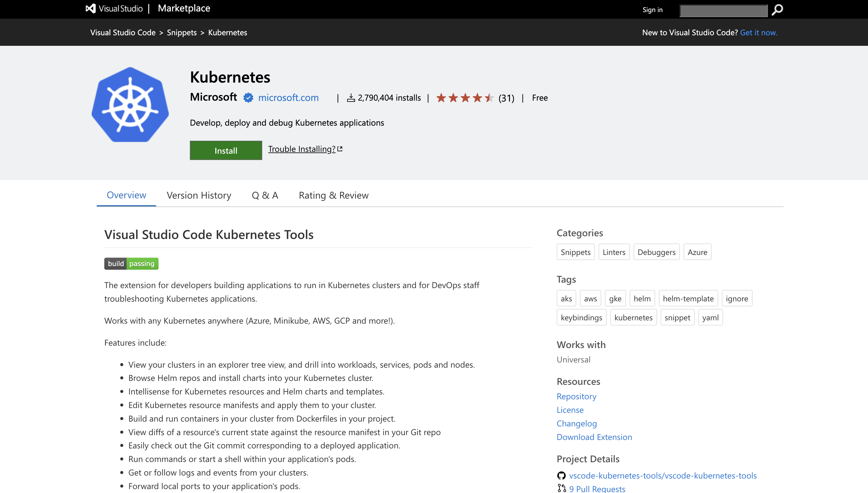Switch to the Version History tab
Image resolution: width=868 pixels, height=493 pixels.
click(x=199, y=194)
